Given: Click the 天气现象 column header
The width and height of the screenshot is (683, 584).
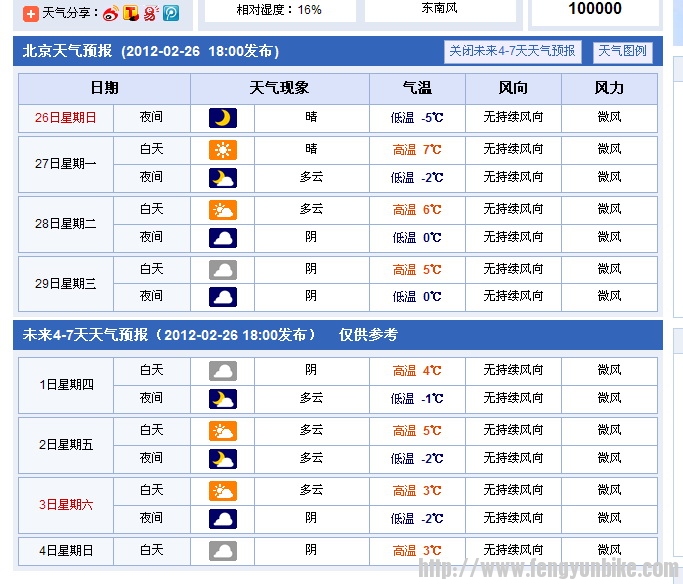Looking at the screenshot, I should (280, 88).
